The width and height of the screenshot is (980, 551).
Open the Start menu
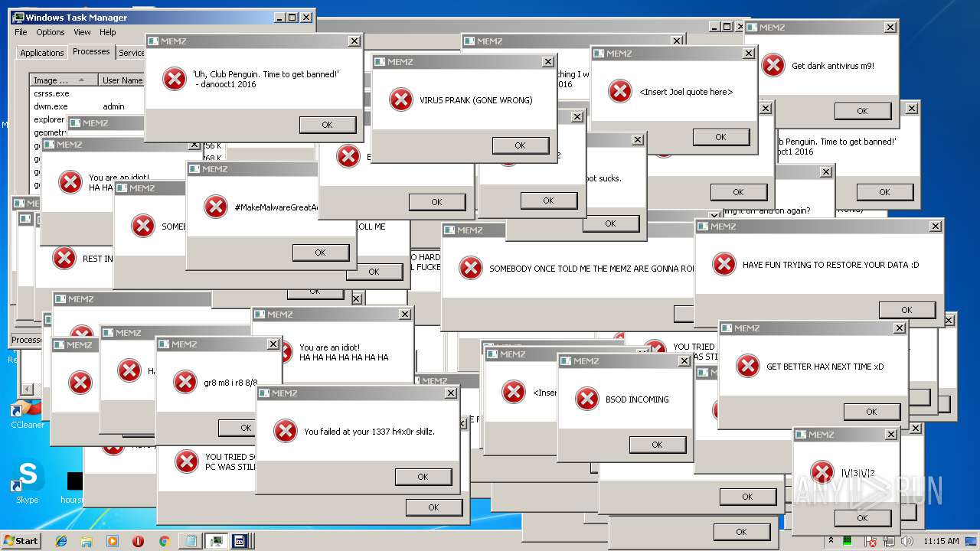21,541
